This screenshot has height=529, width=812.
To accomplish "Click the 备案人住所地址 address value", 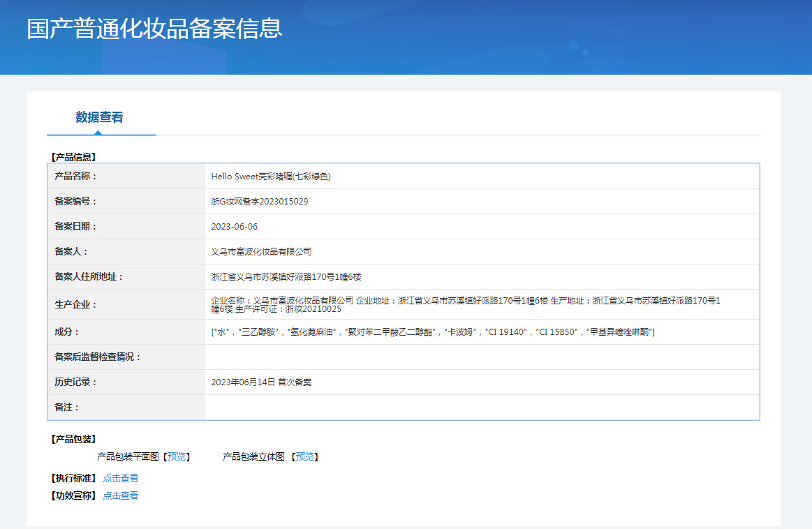I will coord(286,277).
